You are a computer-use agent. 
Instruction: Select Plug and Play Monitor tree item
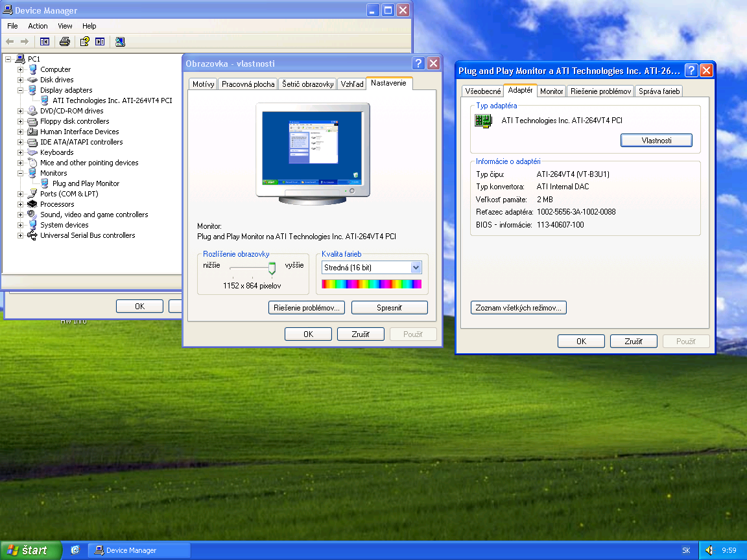point(86,184)
